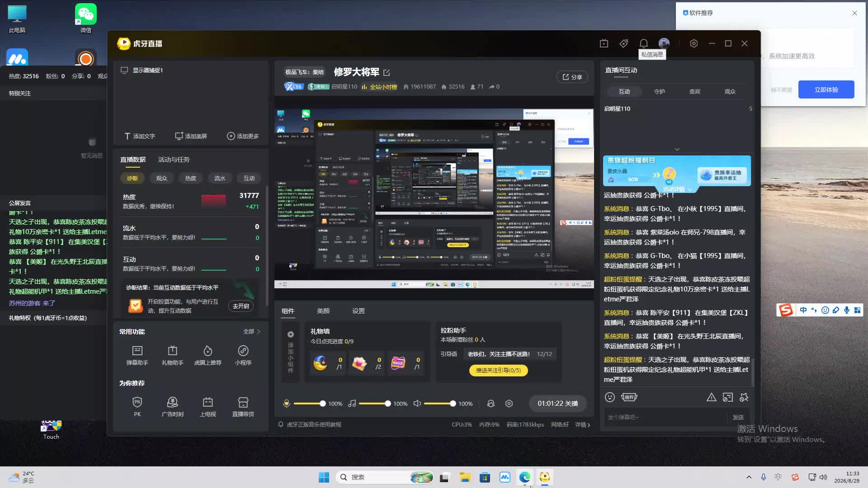Open Sogou toolbox grid icon
The image size is (868, 488).
pyautogui.click(x=857, y=310)
